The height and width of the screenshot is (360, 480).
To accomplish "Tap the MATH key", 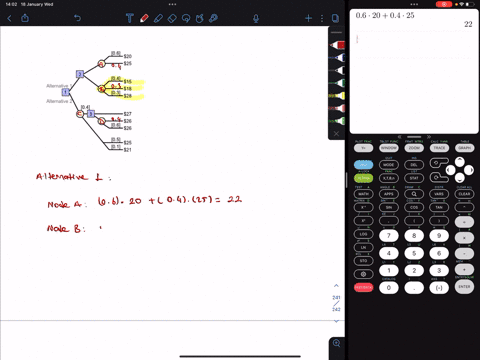I will (x=363, y=194).
